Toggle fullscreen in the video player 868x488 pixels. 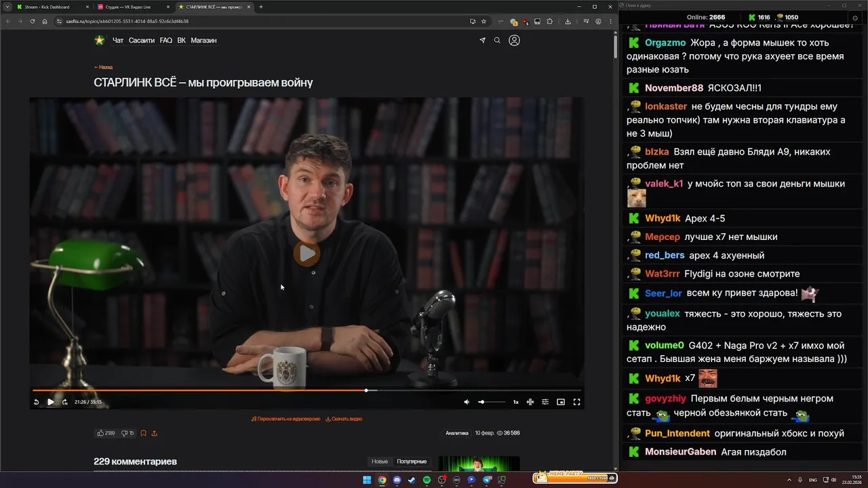[x=576, y=402]
